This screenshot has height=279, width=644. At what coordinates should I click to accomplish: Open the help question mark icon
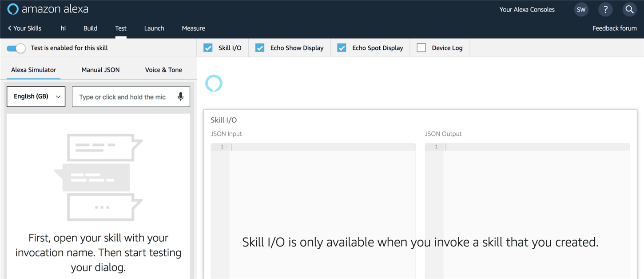coord(605,9)
